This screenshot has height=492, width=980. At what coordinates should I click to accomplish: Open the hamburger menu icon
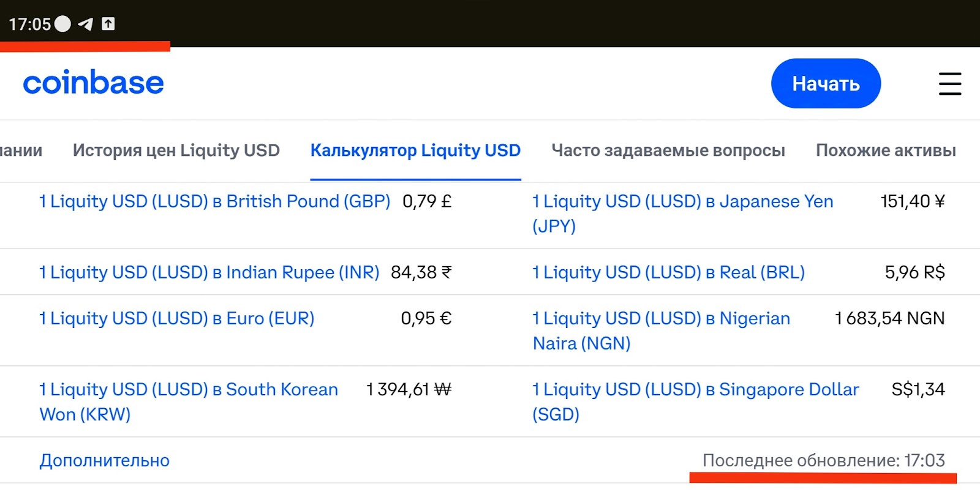[950, 84]
